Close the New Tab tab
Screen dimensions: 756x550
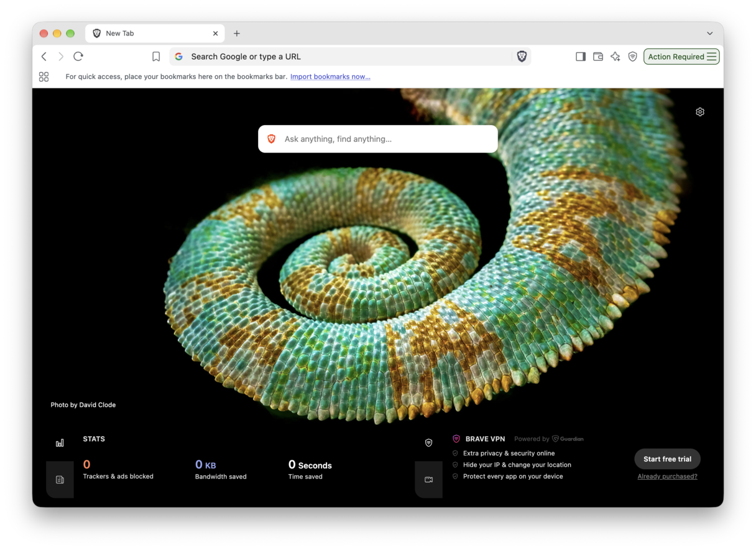[216, 34]
